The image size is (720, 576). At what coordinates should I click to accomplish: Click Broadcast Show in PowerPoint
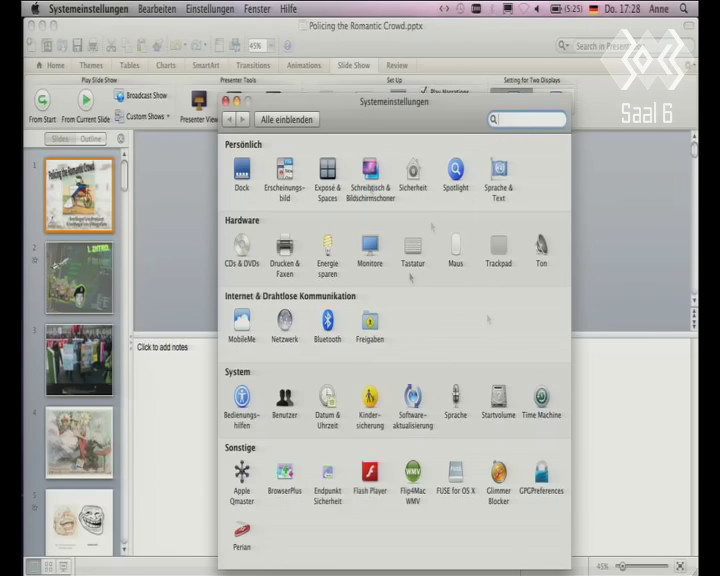point(141,96)
